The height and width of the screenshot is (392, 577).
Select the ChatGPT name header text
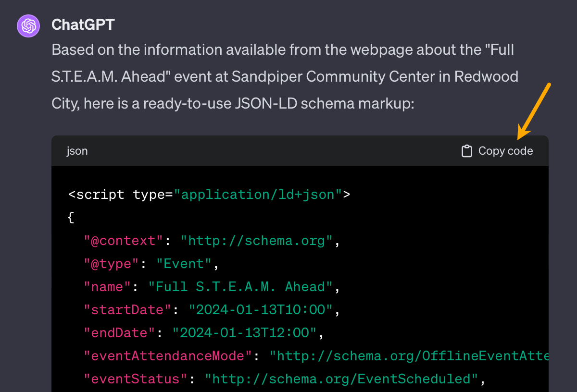pyautogui.click(x=83, y=24)
